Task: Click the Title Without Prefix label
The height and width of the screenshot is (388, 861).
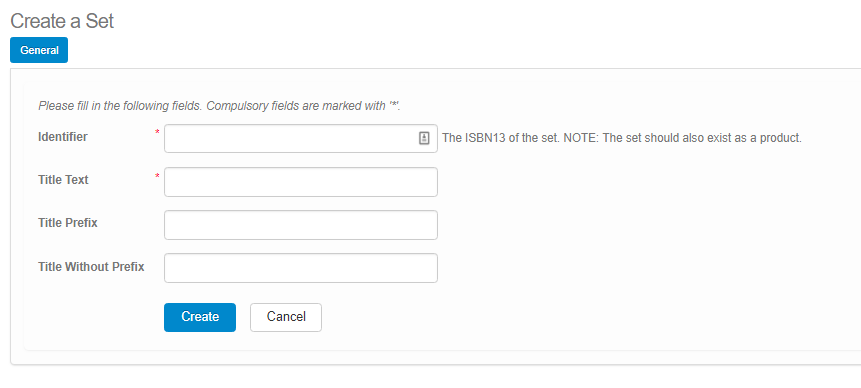Action: point(91,267)
